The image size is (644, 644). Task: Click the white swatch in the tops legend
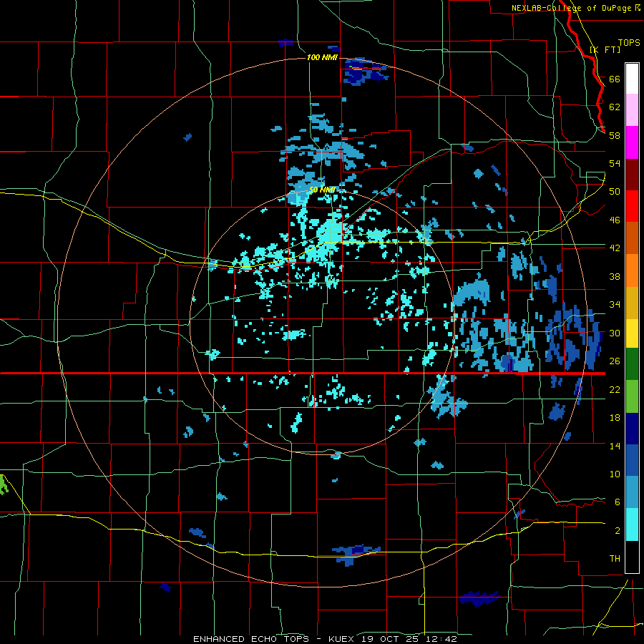tap(632, 79)
